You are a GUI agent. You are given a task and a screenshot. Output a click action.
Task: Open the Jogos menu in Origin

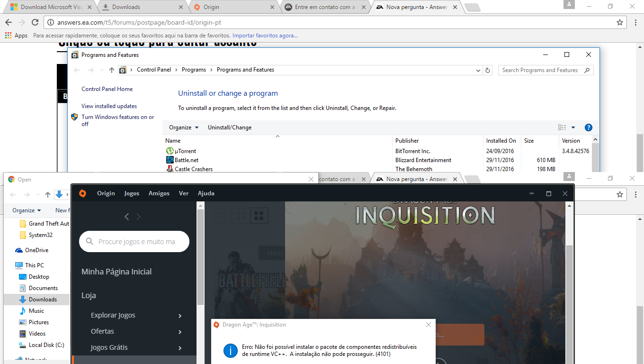pyautogui.click(x=132, y=193)
